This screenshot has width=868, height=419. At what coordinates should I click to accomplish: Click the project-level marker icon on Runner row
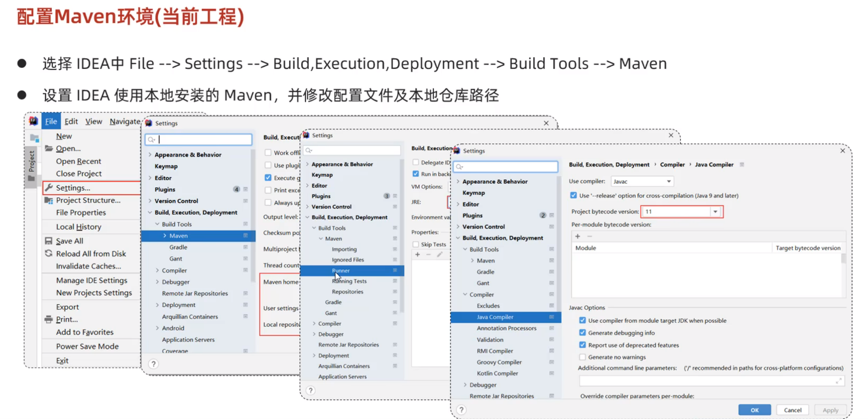(x=395, y=270)
